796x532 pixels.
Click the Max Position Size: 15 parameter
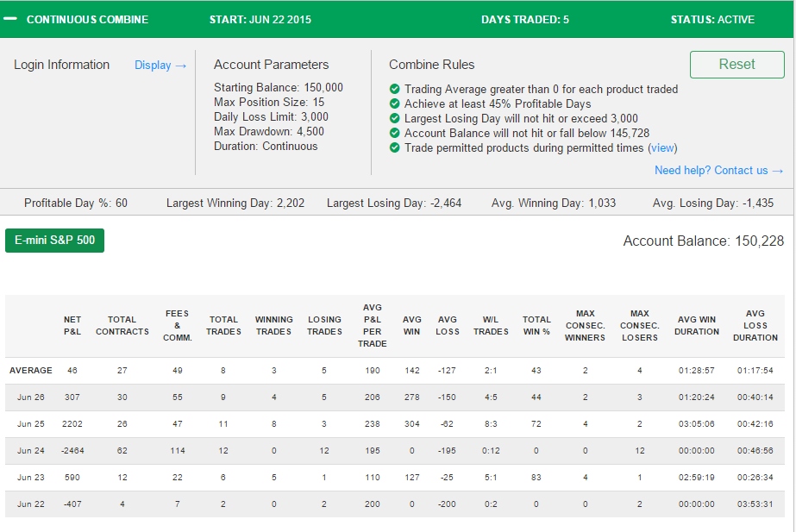pos(268,102)
